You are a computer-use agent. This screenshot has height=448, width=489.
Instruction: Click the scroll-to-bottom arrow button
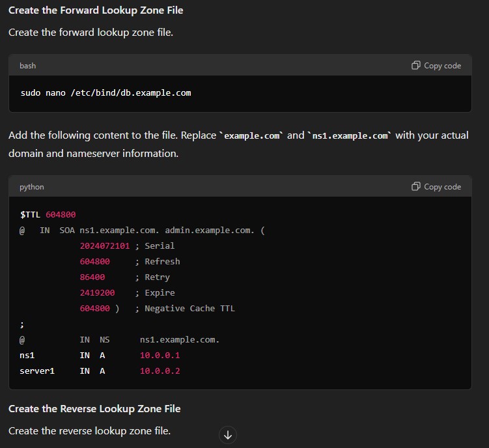coord(228,435)
